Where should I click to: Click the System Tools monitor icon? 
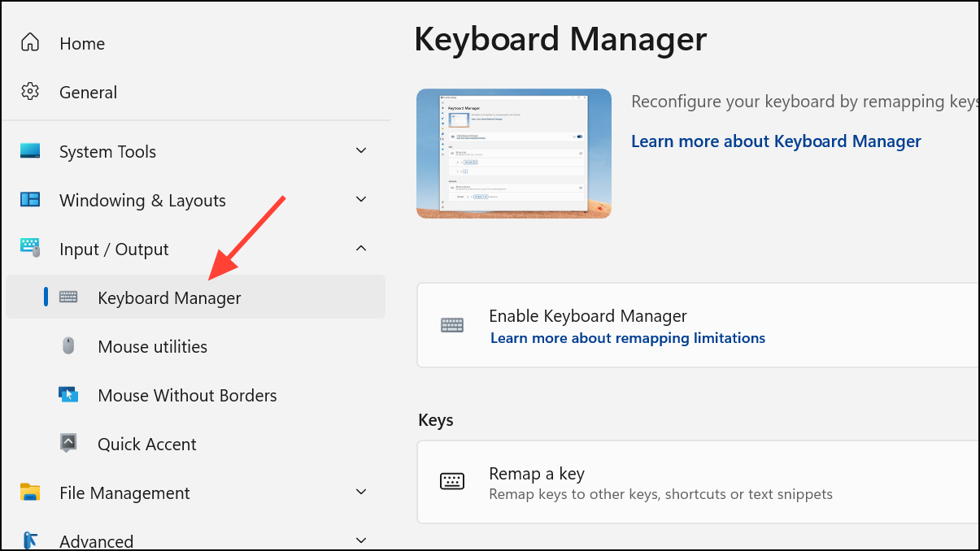(x=30, y=151)
